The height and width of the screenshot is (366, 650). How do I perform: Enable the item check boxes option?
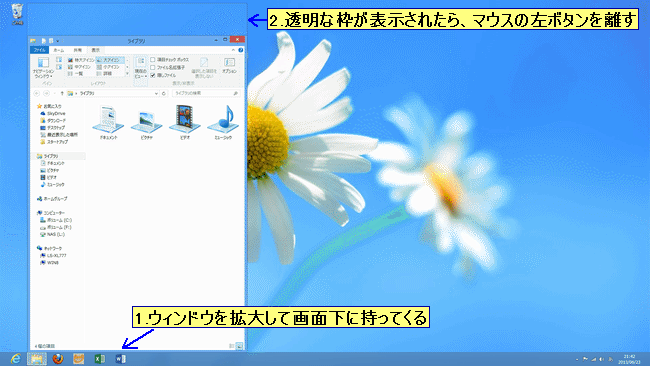click(x=153, y=60)
